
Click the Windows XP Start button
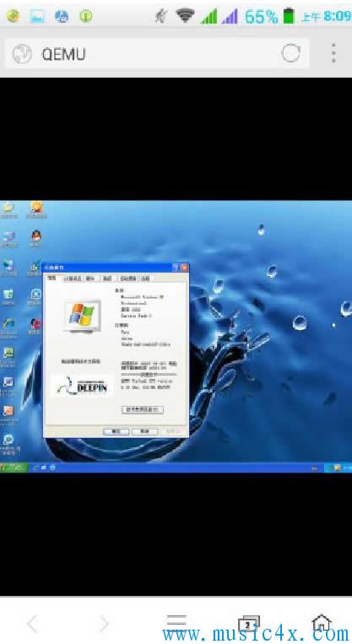pyautogui.click(x=14, y=468)
